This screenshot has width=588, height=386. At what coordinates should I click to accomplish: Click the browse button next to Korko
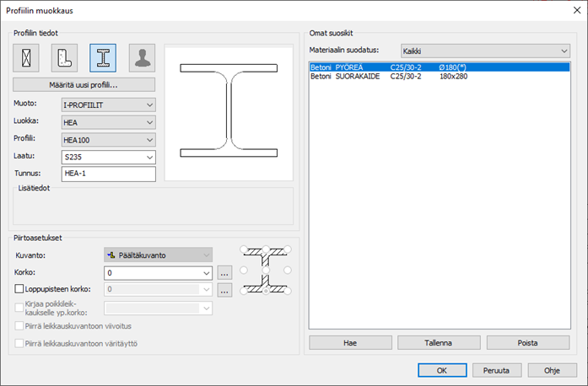pyautogui.click(x=224, y=272)
